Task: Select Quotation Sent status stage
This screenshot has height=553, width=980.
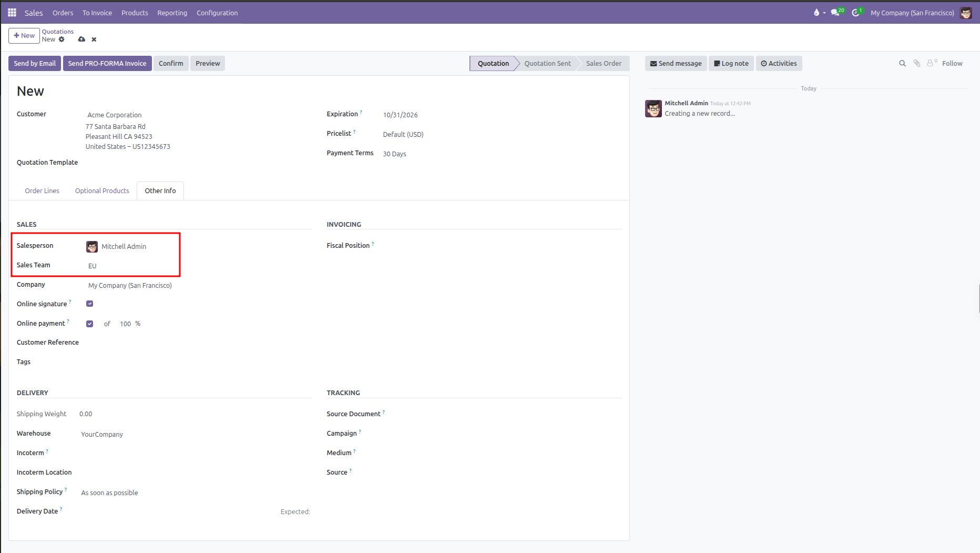Action: 547,64
